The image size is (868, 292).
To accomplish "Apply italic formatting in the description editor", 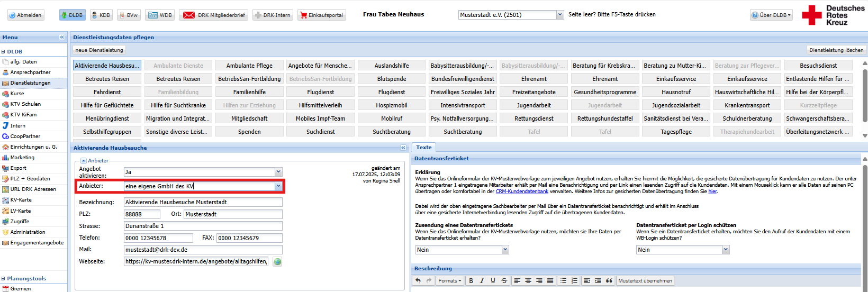I will pos(482,281).
